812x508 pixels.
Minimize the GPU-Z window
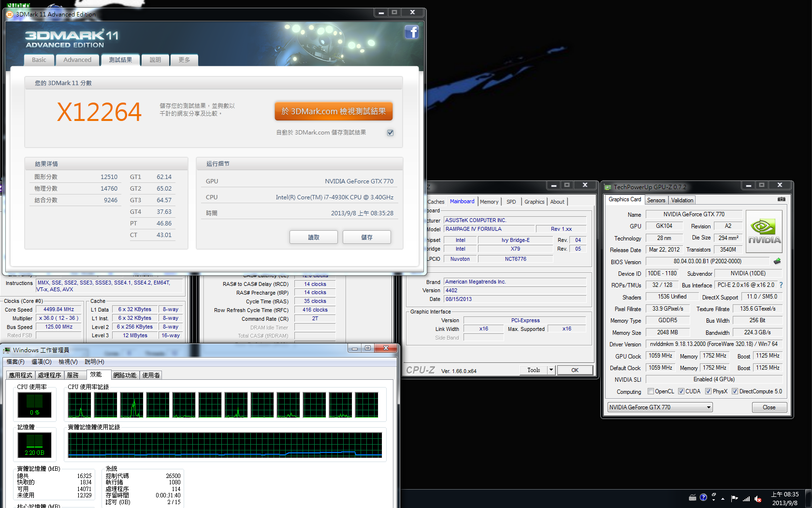[748, 185]
